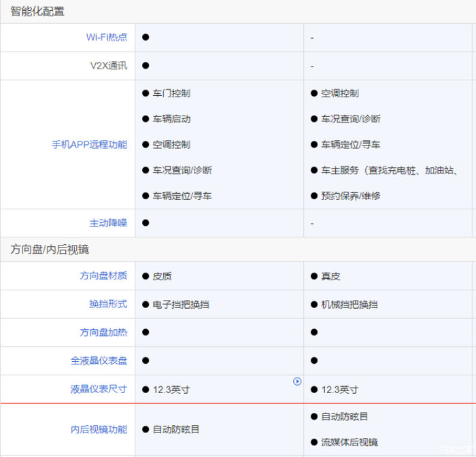Select the 液晶仪表尺寸 row label
The image size is (476, 457).
pos(99,390)
